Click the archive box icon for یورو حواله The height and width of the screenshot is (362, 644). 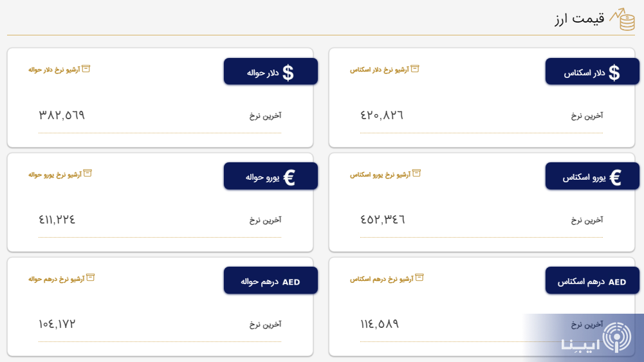[87, 173]
